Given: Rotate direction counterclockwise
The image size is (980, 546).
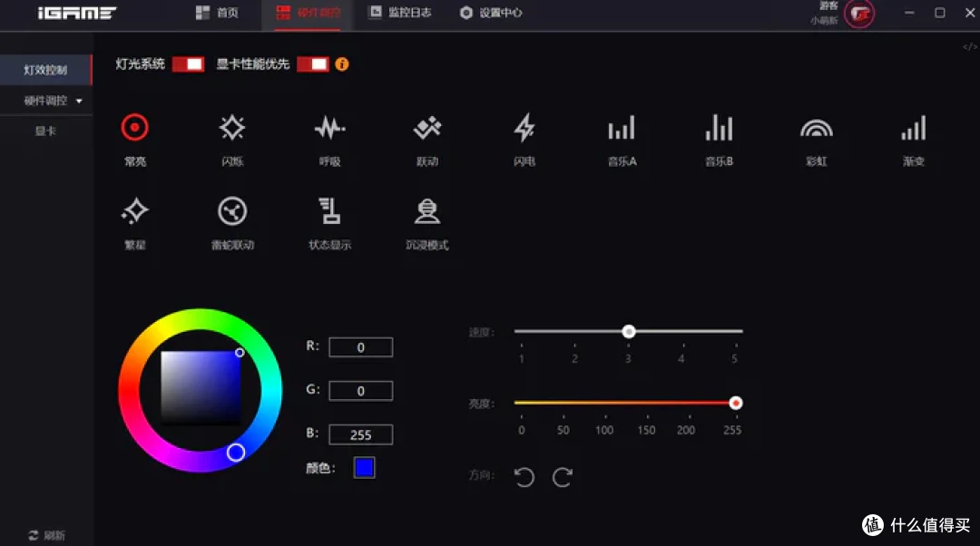Looking at the screenshot, I should pyautogui.click(x=524, y=477).
